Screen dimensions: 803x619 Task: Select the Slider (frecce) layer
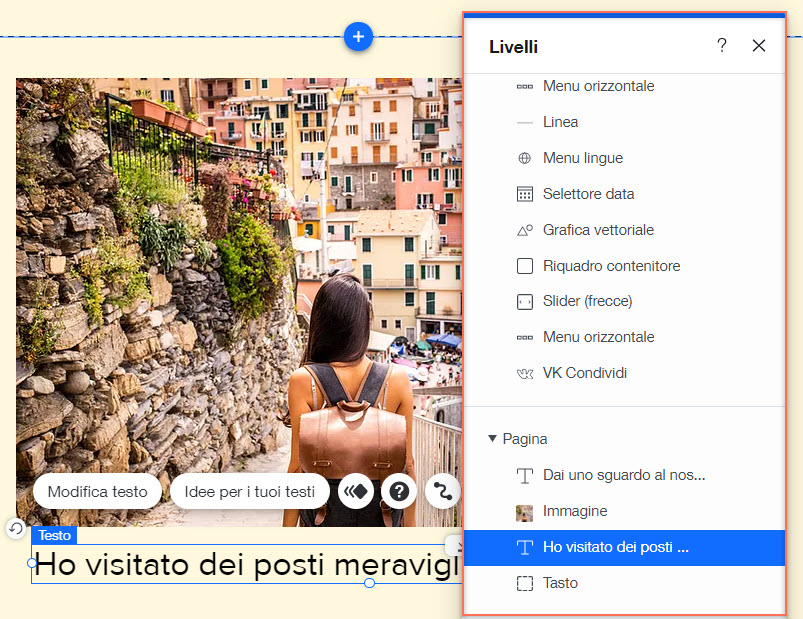624,301
